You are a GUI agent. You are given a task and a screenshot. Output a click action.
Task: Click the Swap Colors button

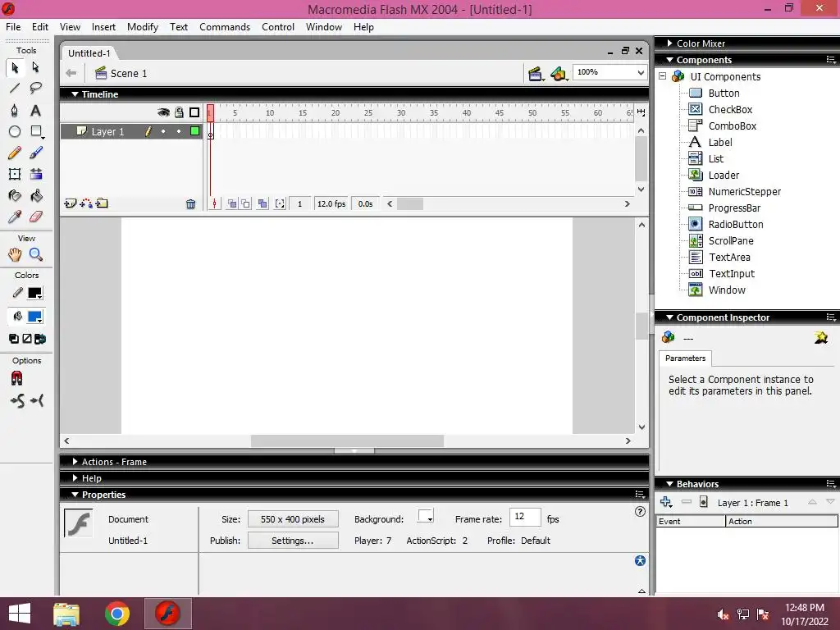click(40, 339)
